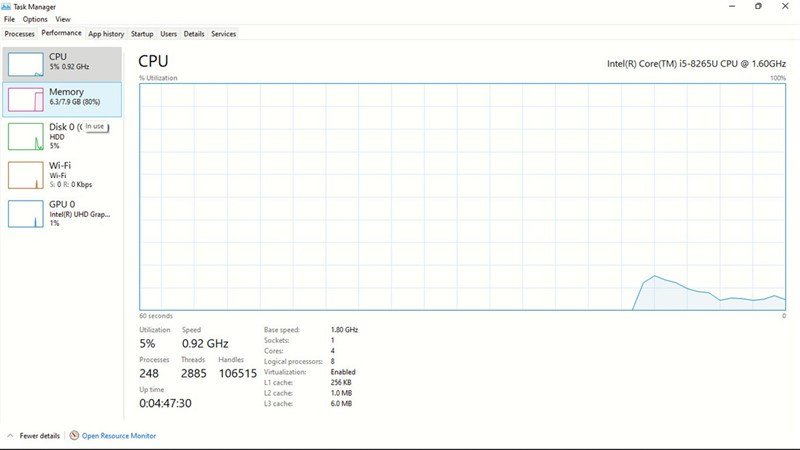Switch to the App history tab
800x450 pixels.
pyautogui.click(x=106, y=34)
